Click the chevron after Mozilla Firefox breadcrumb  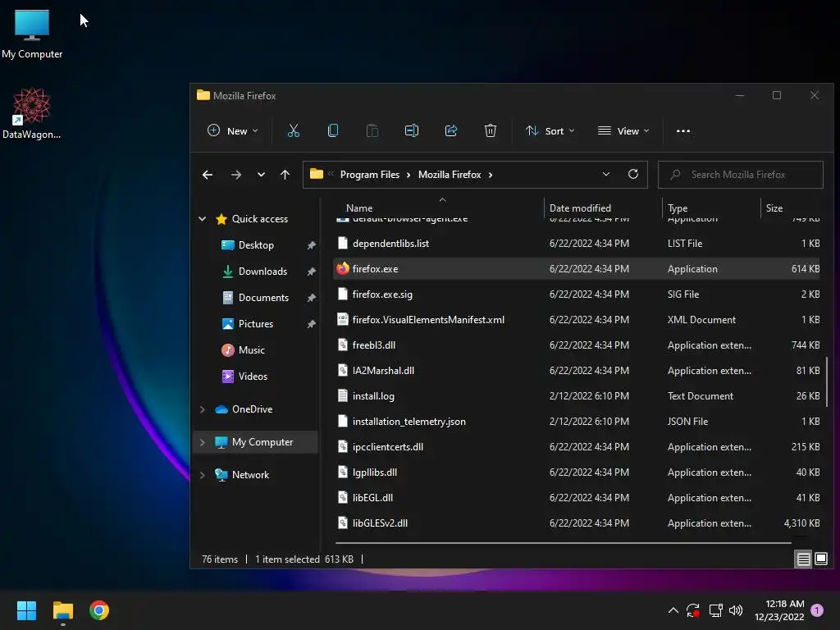(x=491, y=175)
